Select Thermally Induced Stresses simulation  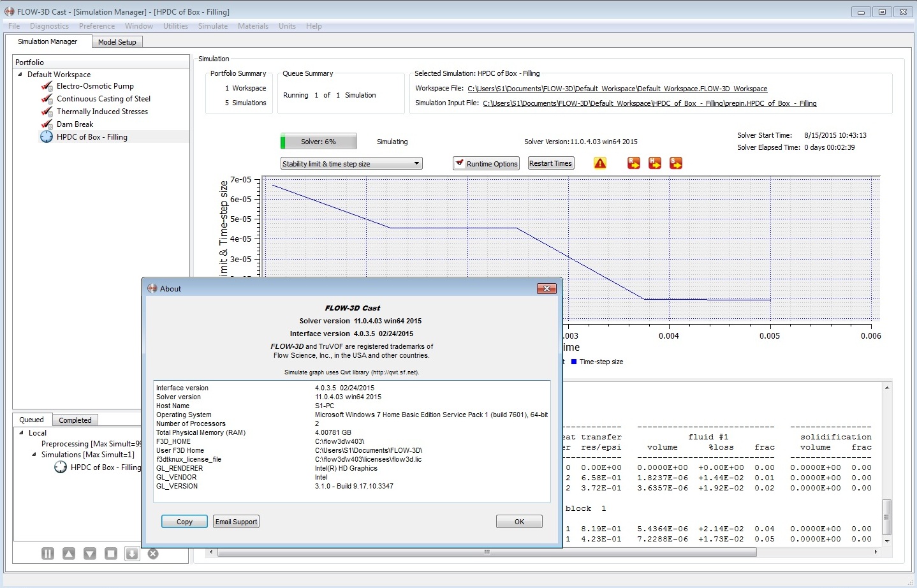pyautogui.click(x=102, y=112)
